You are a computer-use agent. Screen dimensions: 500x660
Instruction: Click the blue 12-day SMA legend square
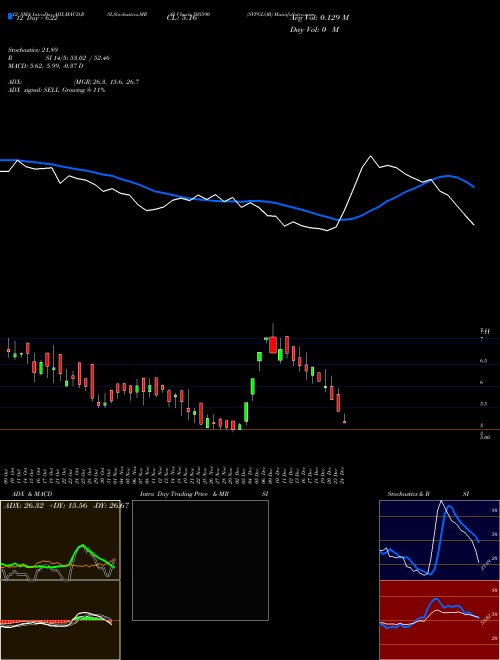(x=11, y=16)
